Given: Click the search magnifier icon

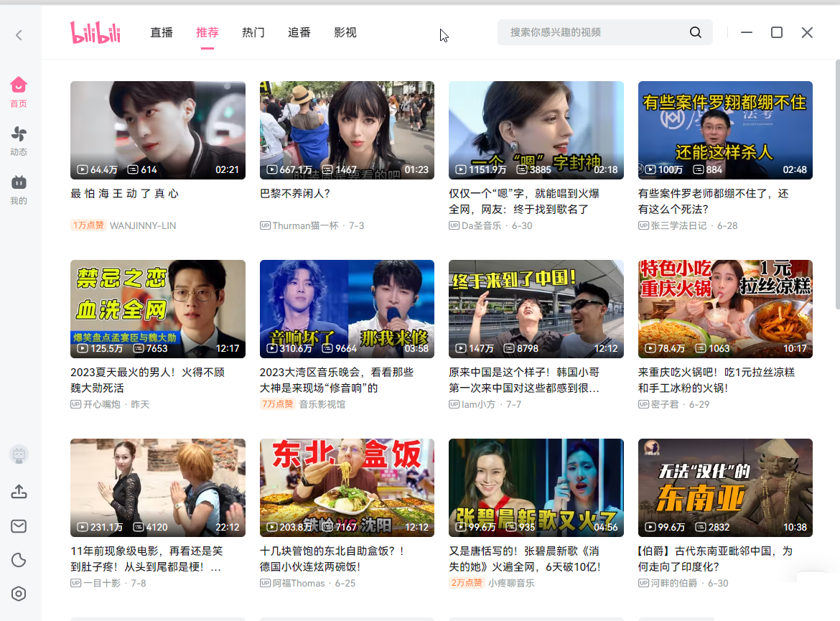Looking at the screenshot, I should pyautogui.click(x=695, y=32).
